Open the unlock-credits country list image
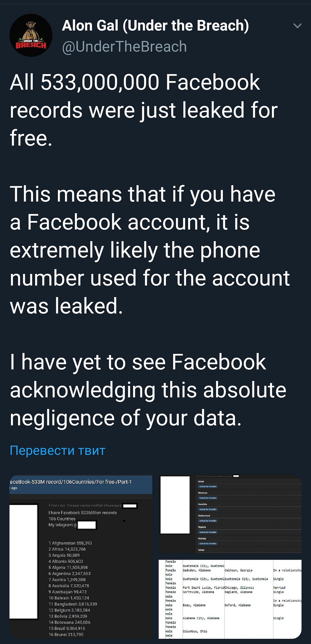Screen dimensions: 311x644 click(x=230, y=514)
